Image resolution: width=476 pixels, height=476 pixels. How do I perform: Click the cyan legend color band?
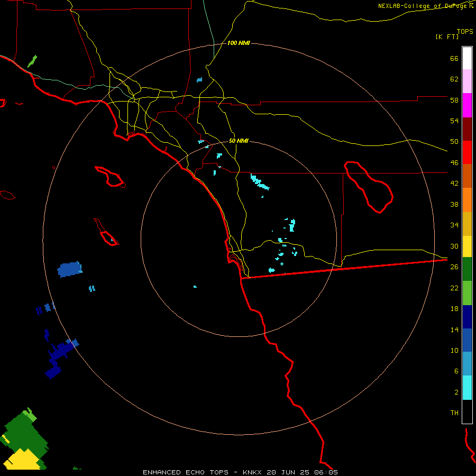(x=467, y=388)
